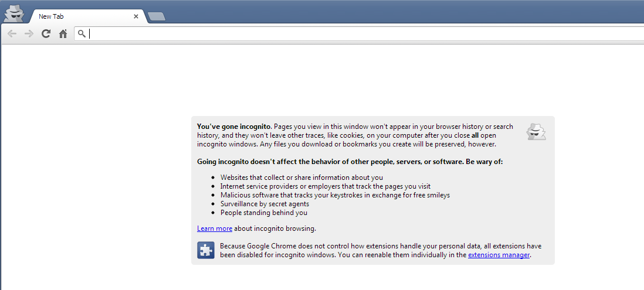Open the home page via house icon

(x=63, y=34)
